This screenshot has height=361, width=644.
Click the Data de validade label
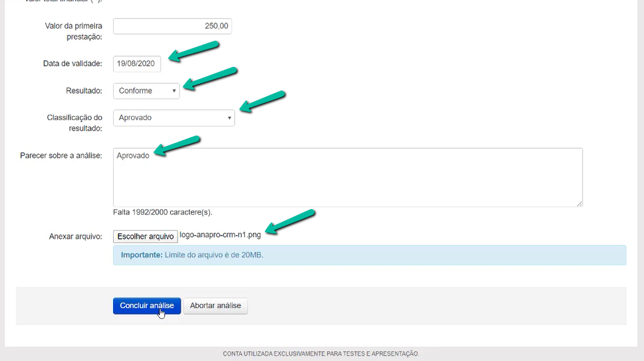click(72, 64)
